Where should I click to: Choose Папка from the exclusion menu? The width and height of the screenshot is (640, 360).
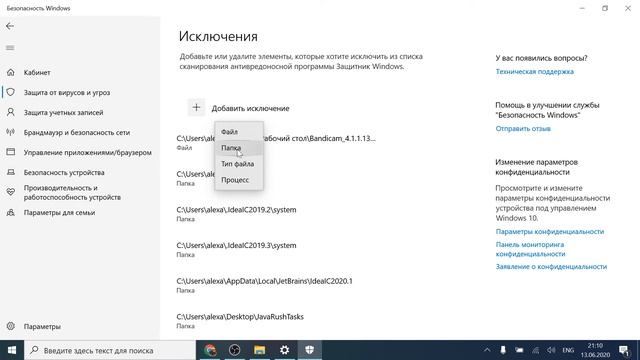[239, 147]
